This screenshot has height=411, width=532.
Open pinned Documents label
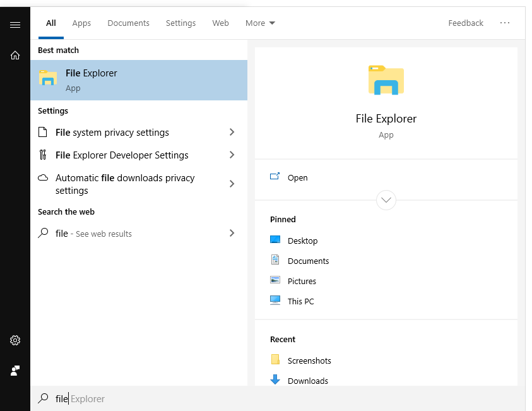(309, 261)
